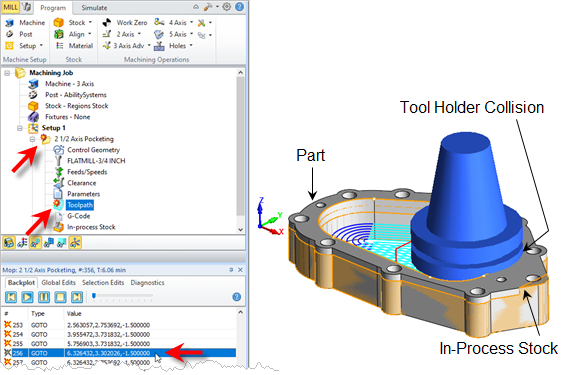
Task: Pin the Mop toolpath editor panel
Action: pos(231,270)
